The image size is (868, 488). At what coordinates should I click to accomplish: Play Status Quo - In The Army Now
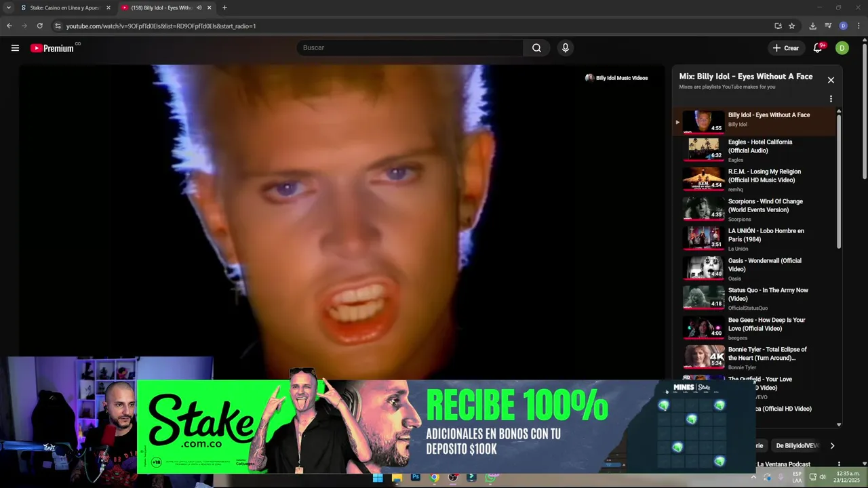[755, 299]
